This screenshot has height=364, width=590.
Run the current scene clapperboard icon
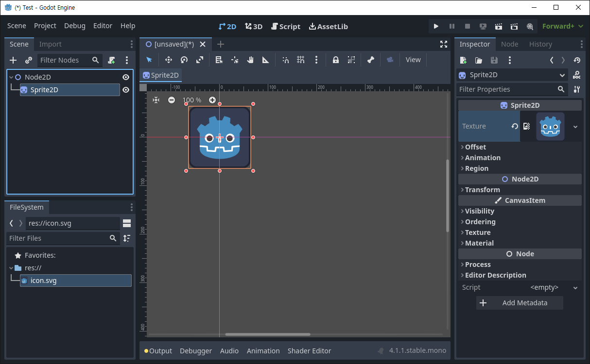click(x=499, y=26)
